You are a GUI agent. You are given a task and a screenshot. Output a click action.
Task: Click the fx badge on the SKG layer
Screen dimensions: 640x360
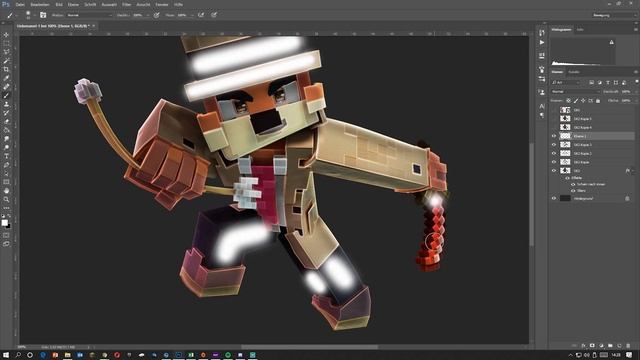point(627,171)
